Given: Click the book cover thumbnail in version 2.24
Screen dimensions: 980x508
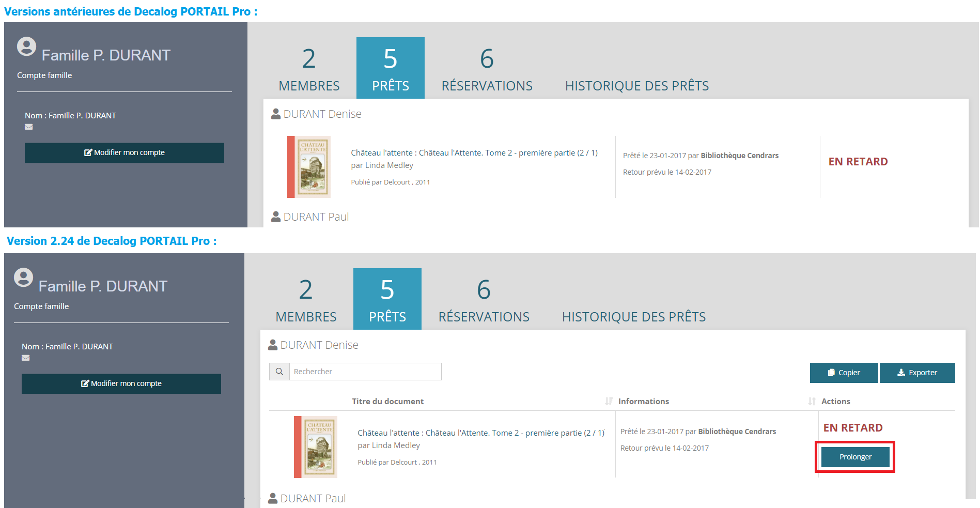Looking at the screenshot, I should click(x=316, y=447).
